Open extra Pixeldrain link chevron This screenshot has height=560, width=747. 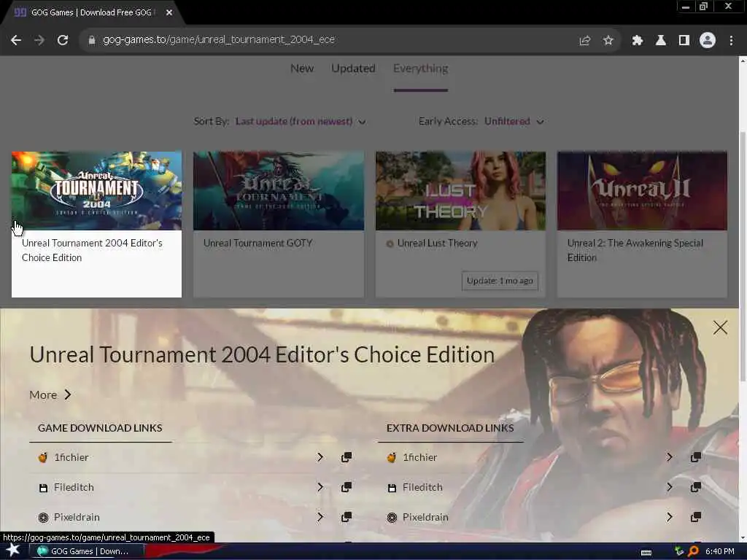click(670, 517)
